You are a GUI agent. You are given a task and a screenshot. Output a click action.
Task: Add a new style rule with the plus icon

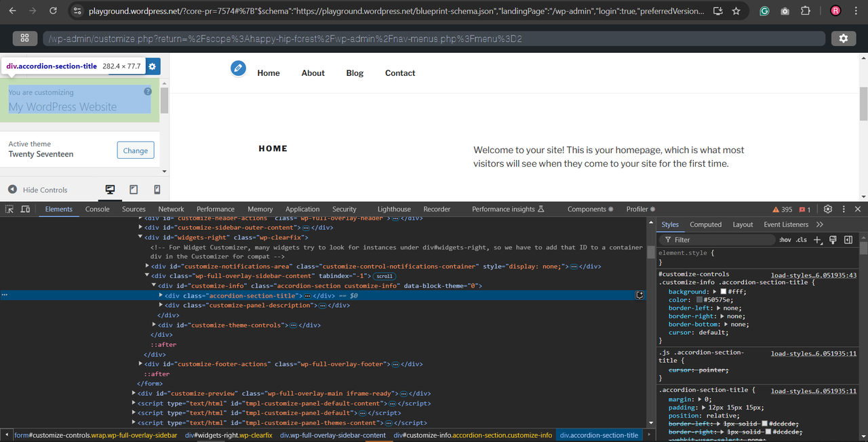(x=818, y=240)
